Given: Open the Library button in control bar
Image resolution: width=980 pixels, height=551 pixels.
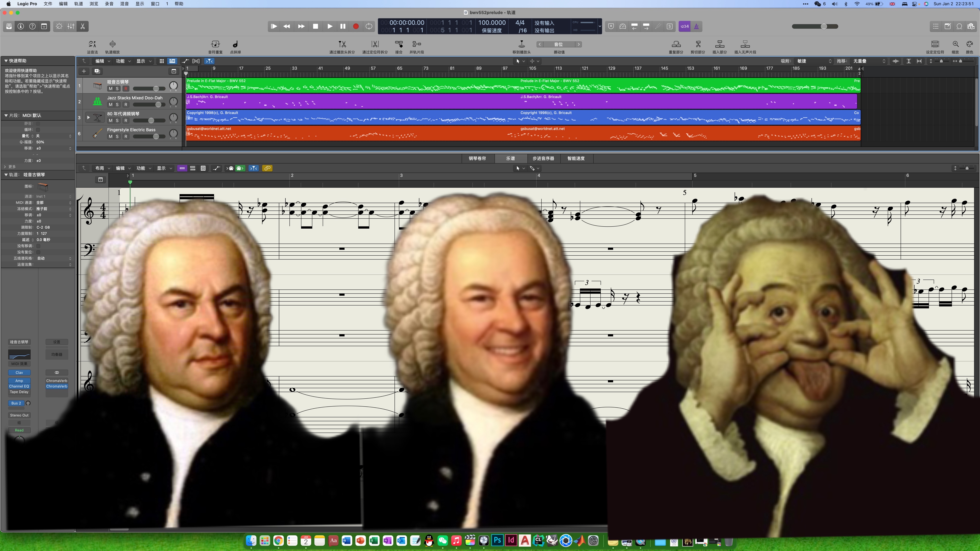Looking at the screenshot, I should pyautogui.click(x=9, y=26).
